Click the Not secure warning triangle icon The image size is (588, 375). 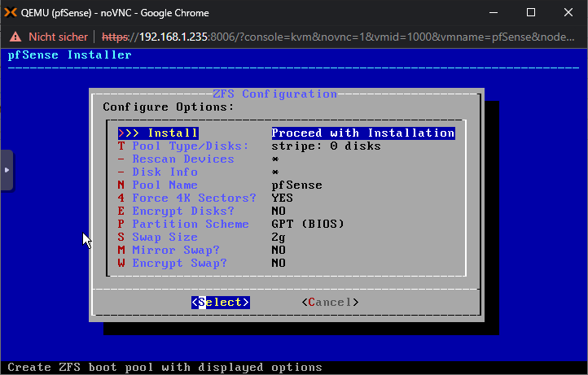click(15, 37)
